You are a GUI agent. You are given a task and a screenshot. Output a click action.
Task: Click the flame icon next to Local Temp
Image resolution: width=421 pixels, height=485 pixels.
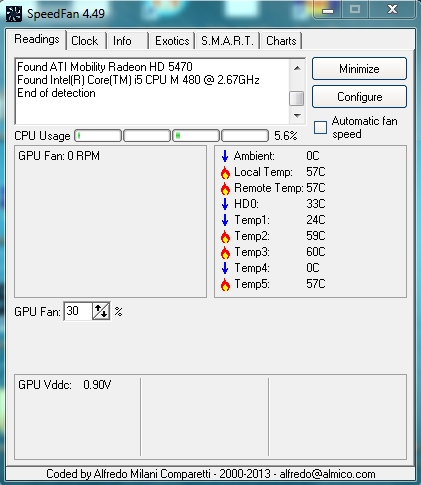tap(225, 172)
